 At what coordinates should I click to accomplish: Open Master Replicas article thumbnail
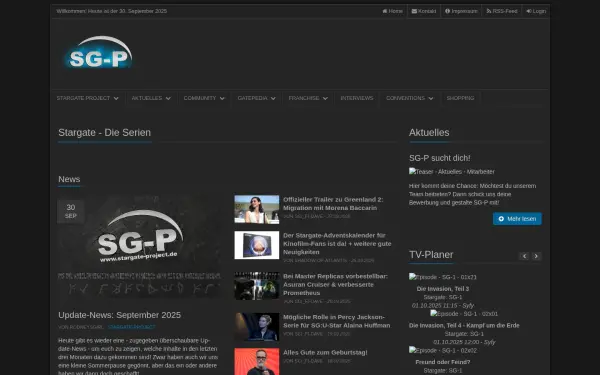(257, 286)
